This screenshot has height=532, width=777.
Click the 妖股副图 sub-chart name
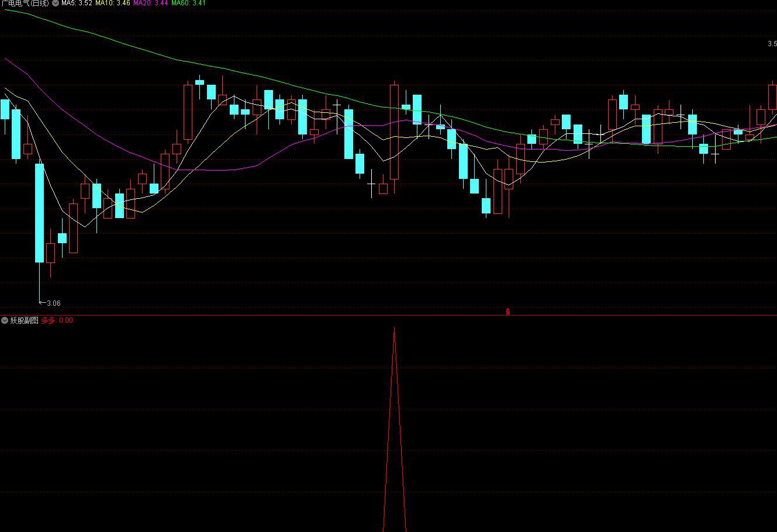(25, 320)
